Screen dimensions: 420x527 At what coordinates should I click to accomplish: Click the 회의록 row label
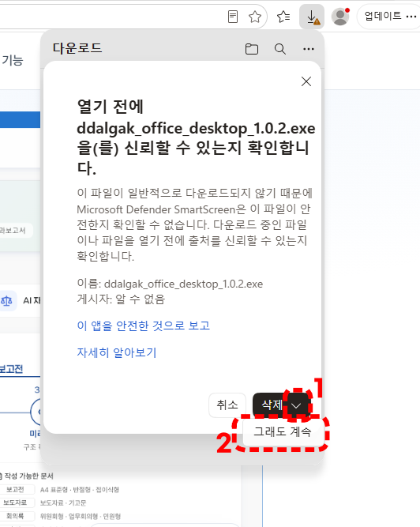pyautogui.click(x=15, y=516)
